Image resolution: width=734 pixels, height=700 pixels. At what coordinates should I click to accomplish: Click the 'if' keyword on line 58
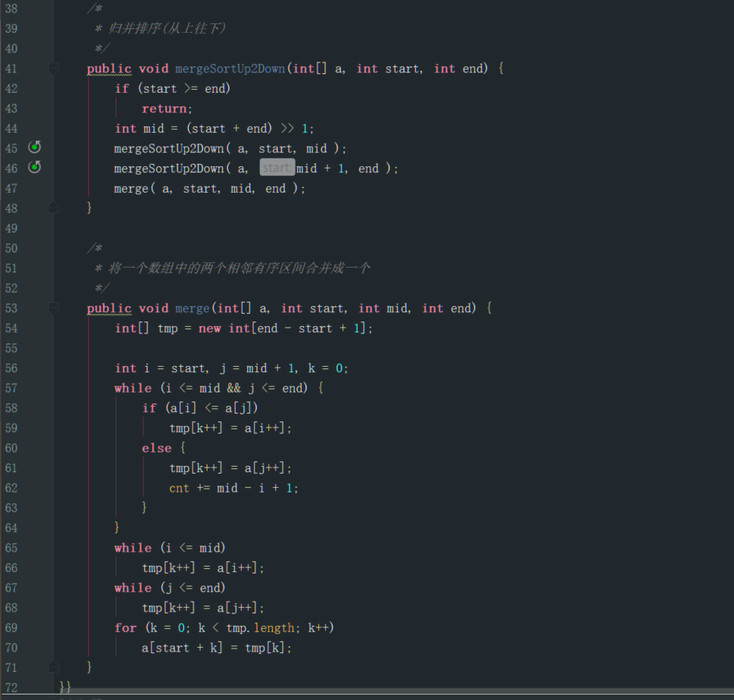(149, 408)
